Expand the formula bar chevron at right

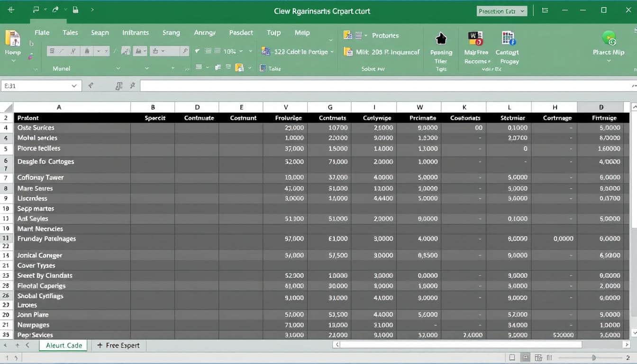(x=634, y=86)
